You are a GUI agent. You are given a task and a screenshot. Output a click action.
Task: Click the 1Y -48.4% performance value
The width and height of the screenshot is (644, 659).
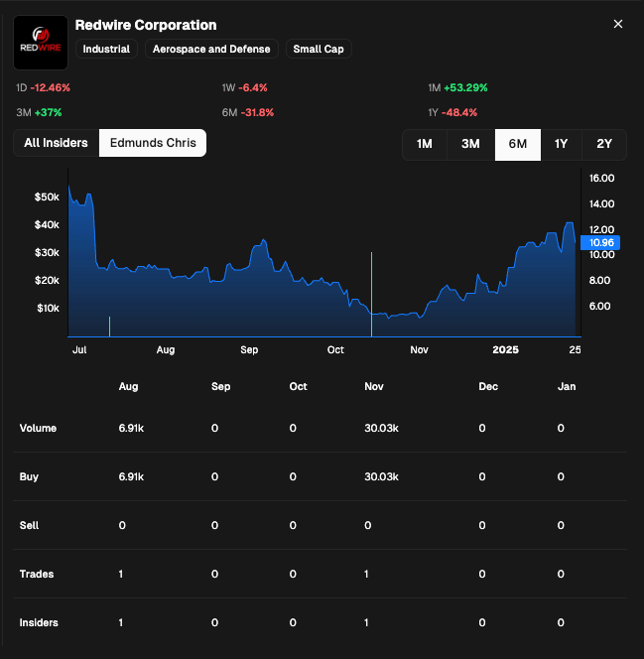pyautogui.click(x=452, y=112)
